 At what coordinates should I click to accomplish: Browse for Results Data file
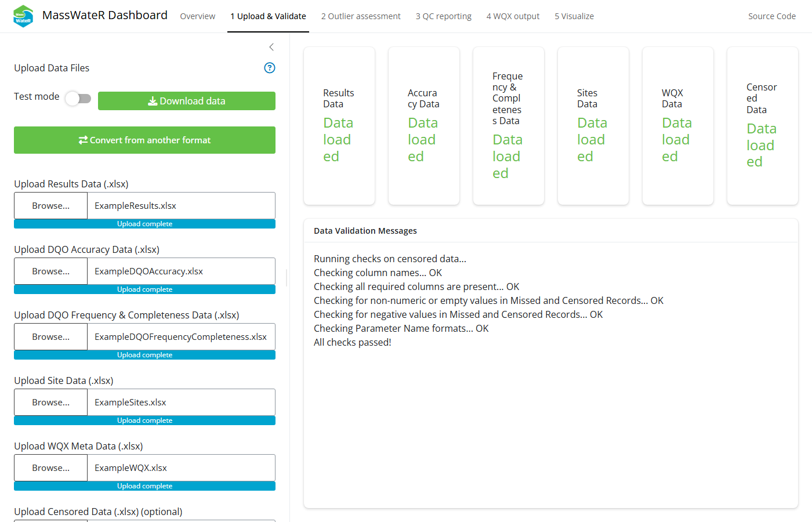click(50, 206)
